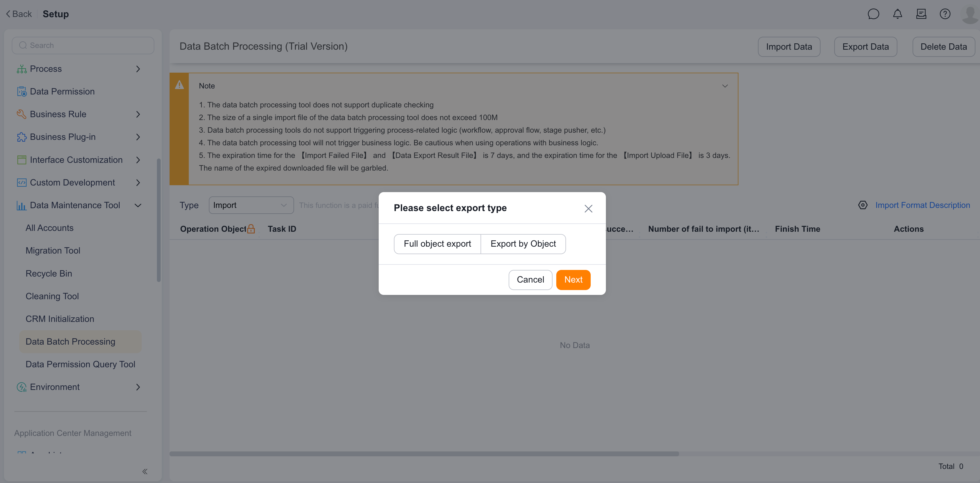Expand the Business Plug-in chevron
The height and width of the screenshot is (483, 980).
tap(138, 137)
